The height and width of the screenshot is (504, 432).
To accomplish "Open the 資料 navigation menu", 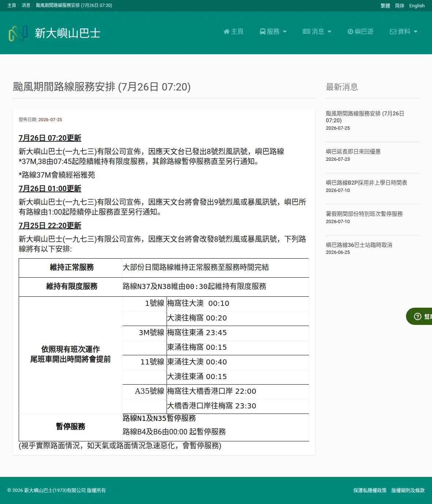I will [404, 31].
